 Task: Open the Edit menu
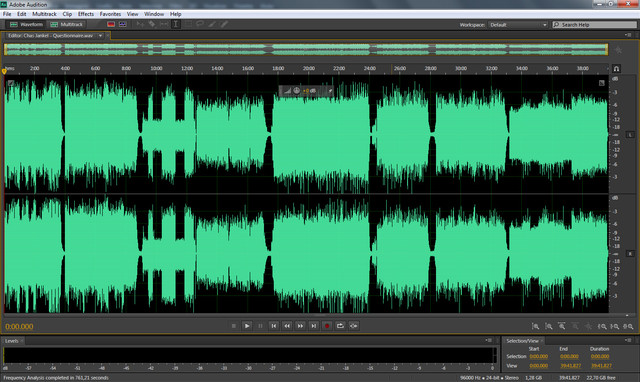pyautogui.click(x=22, y=14)
